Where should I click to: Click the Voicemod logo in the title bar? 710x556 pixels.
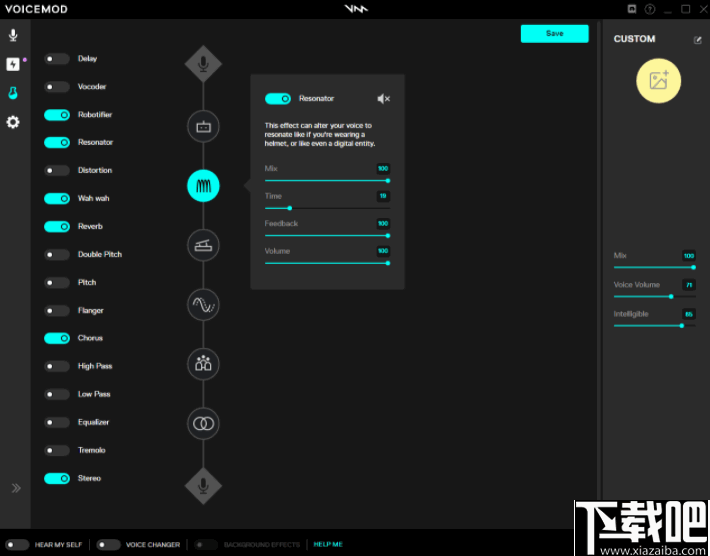coord(356,9)
